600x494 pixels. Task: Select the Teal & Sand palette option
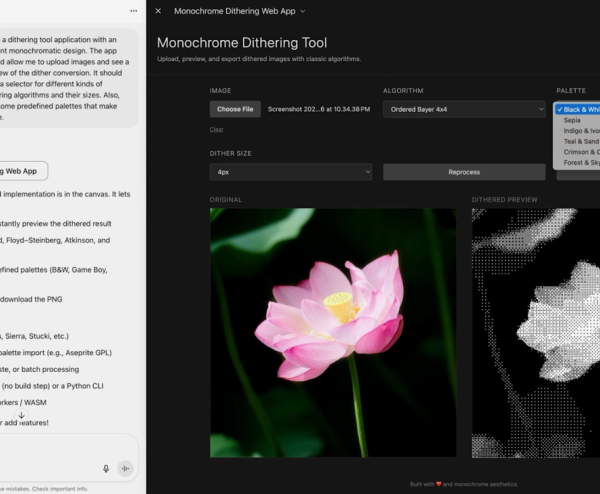point(580,142)
